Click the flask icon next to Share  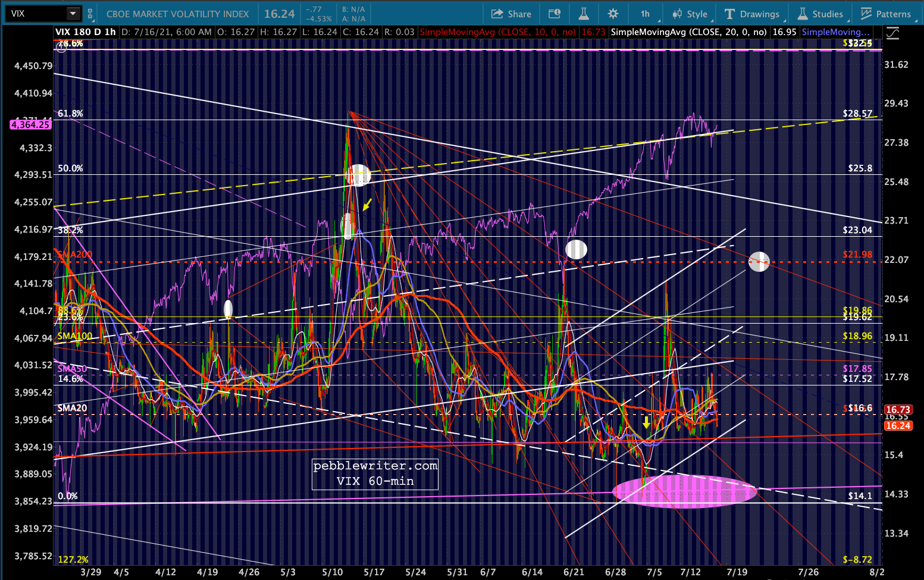tap(584, 14)
